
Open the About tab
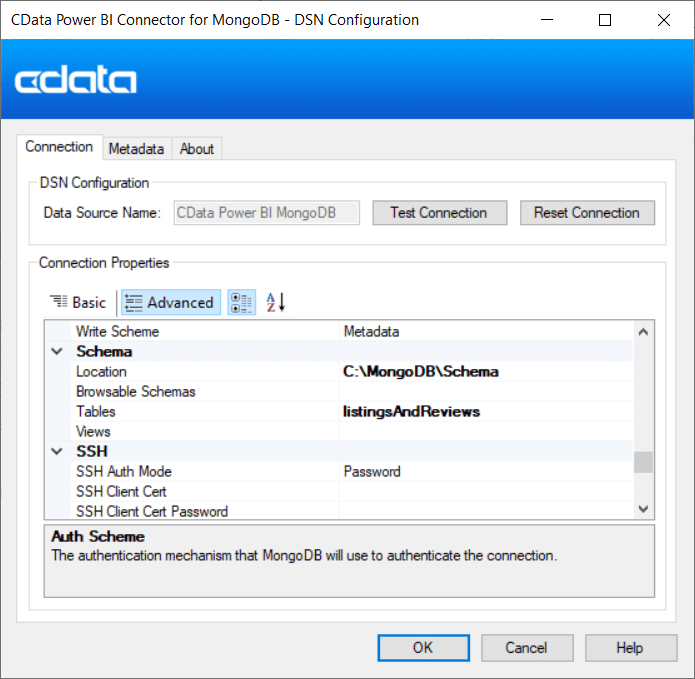click(197, 149)
